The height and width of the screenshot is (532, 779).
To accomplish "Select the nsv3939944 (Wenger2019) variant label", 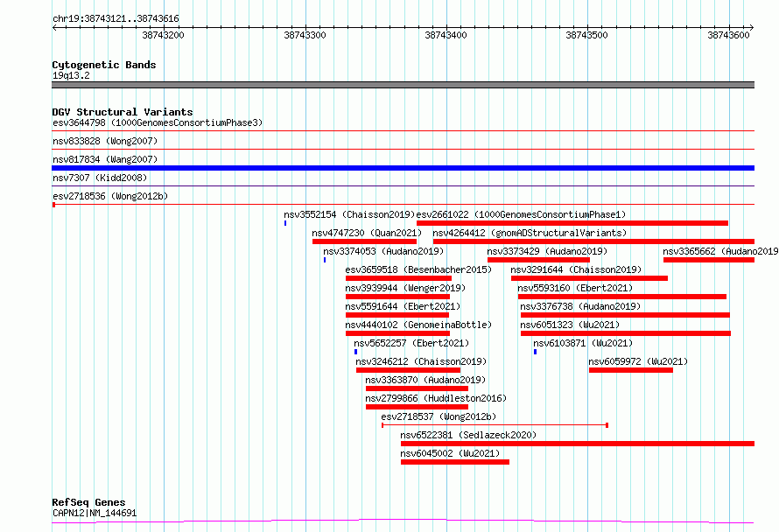I will [405, 288].
